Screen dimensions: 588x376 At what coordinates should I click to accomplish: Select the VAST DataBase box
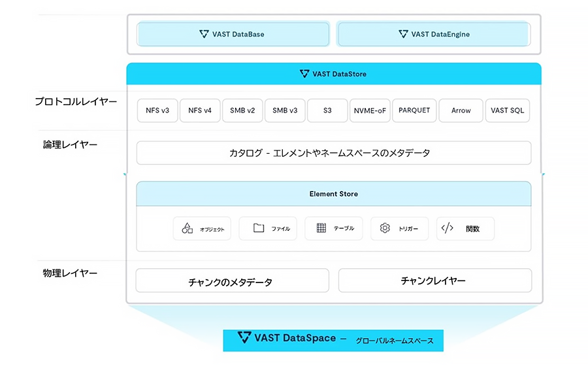[x=233, y=34]
